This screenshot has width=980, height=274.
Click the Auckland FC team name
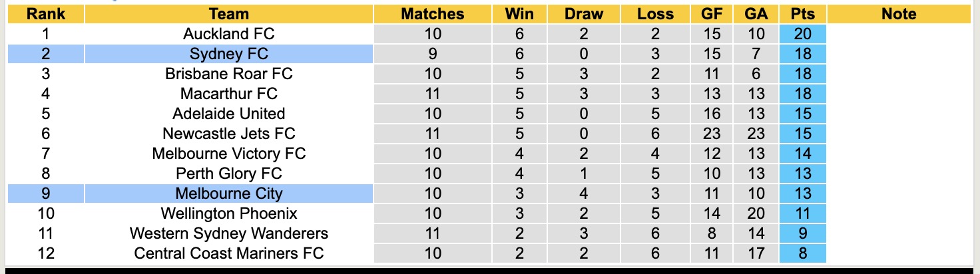(228, 34)
